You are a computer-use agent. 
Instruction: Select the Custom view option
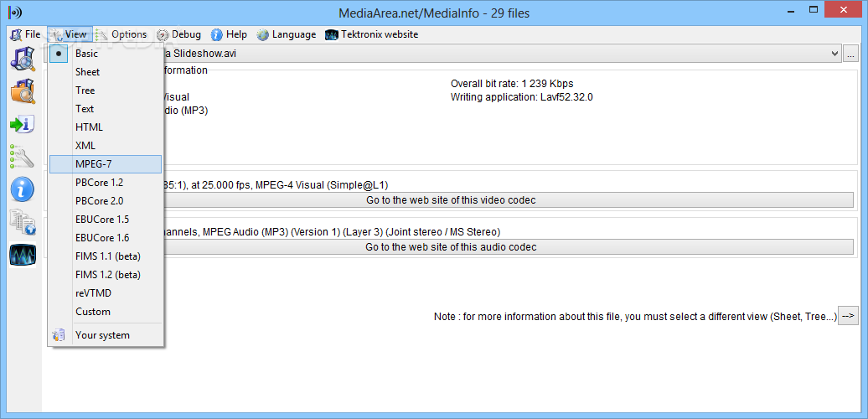[x=106, y=312]
